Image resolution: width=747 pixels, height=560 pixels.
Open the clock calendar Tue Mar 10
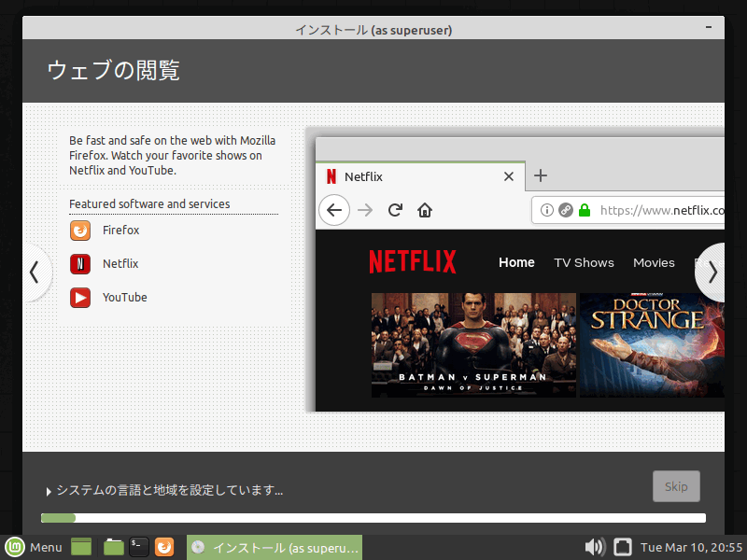pyautogui.click(x=691, y=547)
